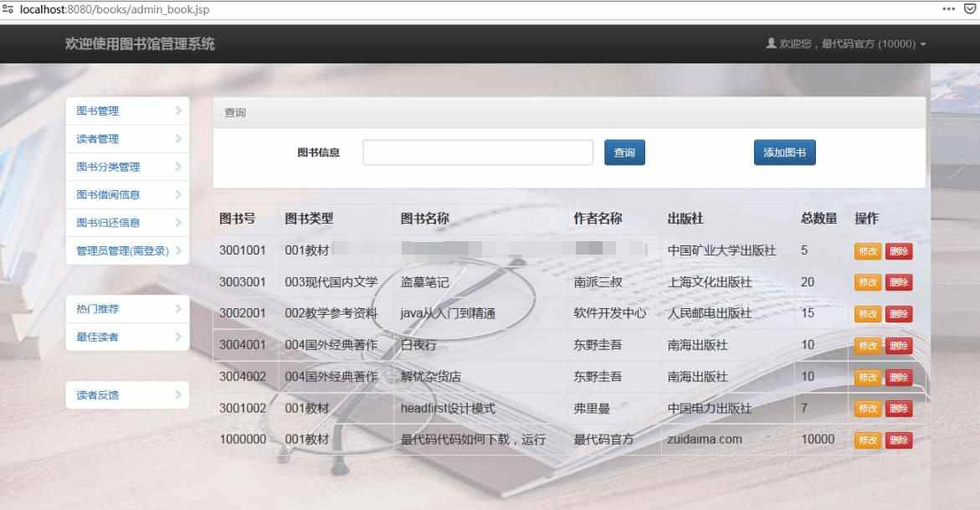Open the 图书分类管理 sidebar menu item
Screen dimensions: 980x510
tap(127, 167)
